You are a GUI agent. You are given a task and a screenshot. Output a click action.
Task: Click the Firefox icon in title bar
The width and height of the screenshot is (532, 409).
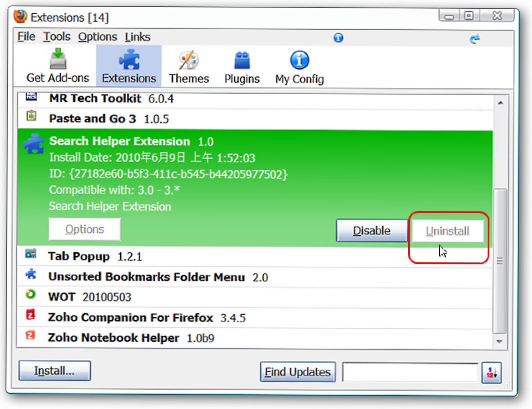(20, 16)
